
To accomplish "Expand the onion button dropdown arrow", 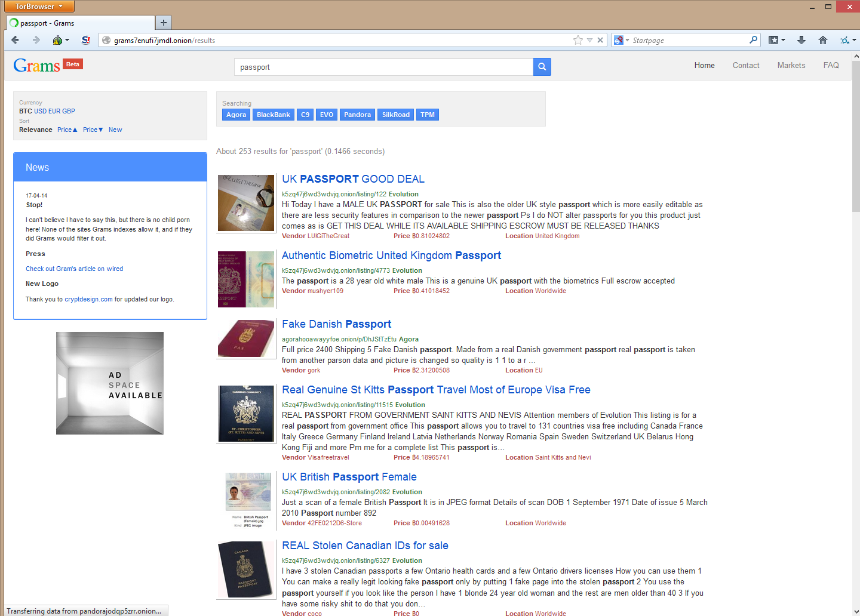I will pos(67,40).
